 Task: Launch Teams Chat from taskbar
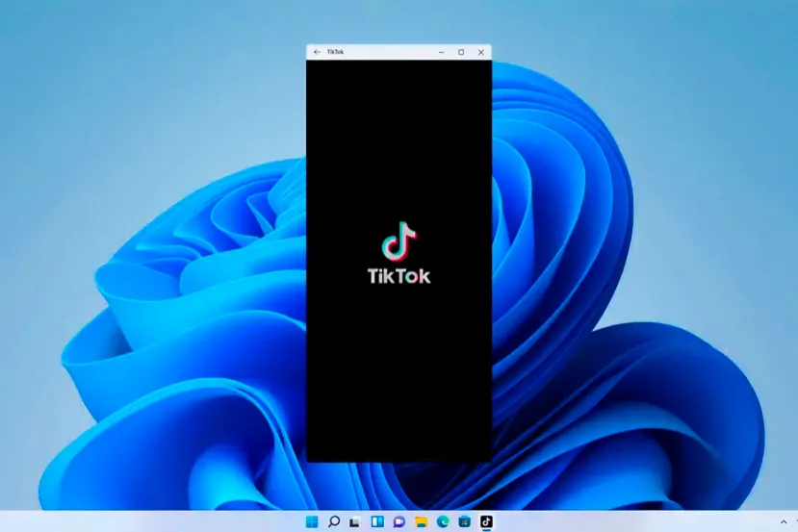click(x=399, y=521)
